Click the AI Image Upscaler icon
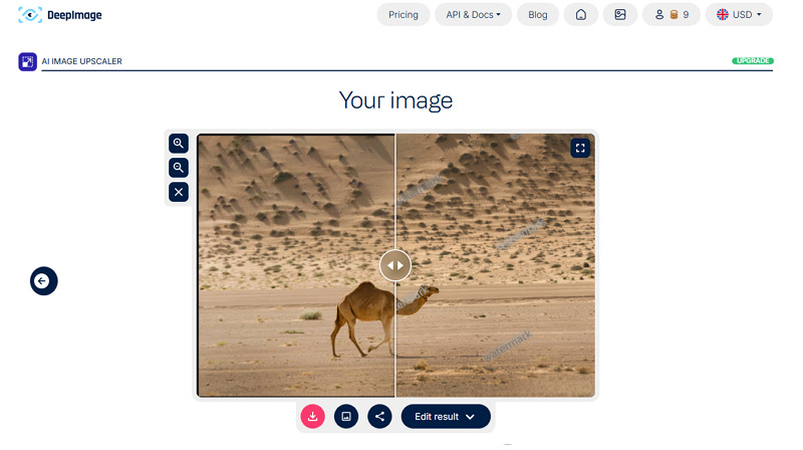803x450 pixels. (x=28, y=61)
